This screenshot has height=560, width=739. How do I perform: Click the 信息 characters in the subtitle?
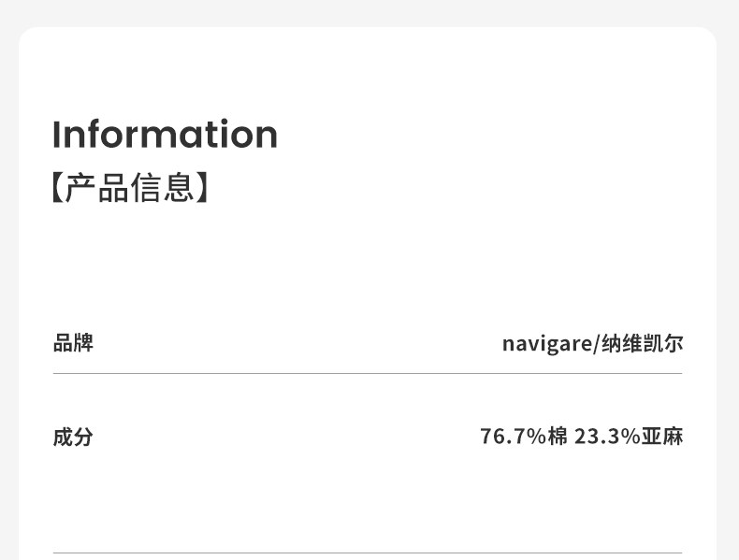162,188
